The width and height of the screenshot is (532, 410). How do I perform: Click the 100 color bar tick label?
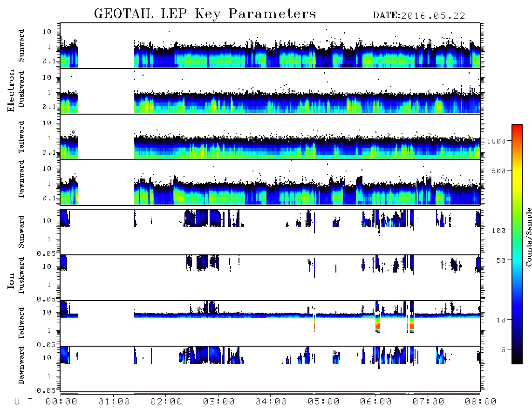pyautogui.click(x=499, y=231)
